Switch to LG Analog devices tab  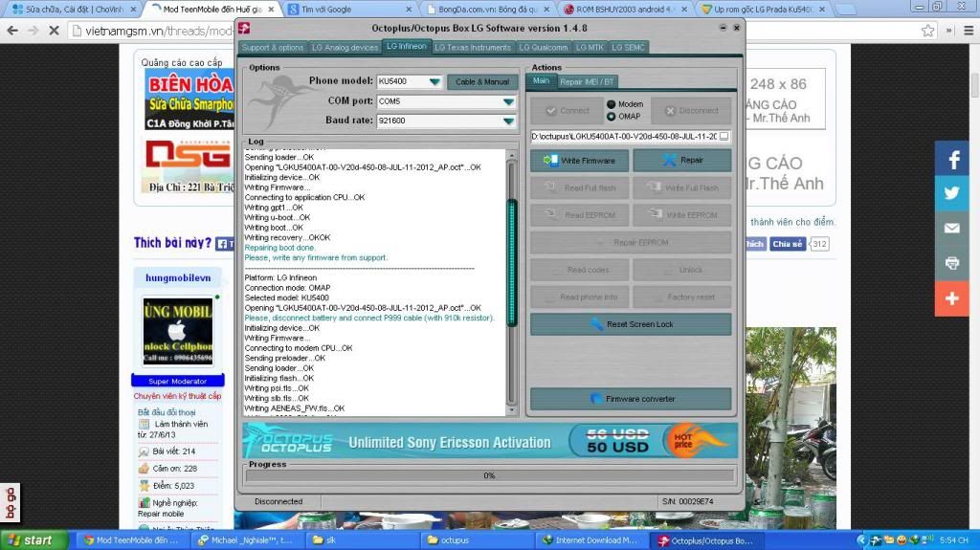345,48
